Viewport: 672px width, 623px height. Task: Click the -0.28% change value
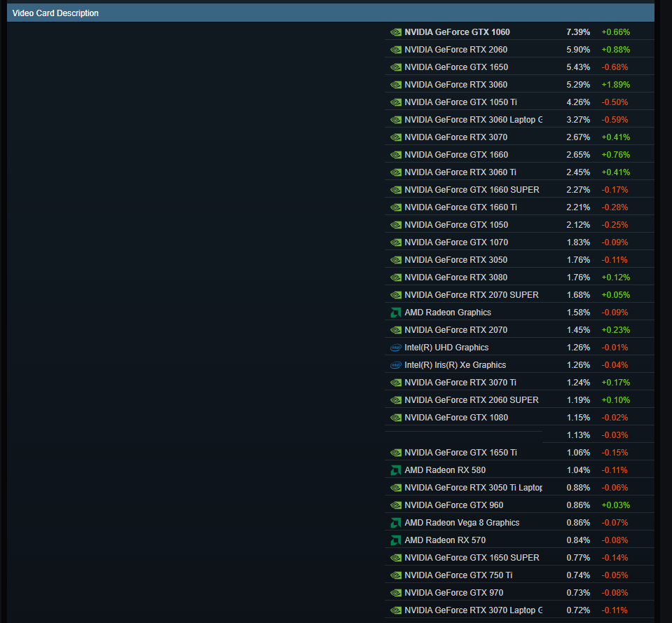(x=615, y=207)
